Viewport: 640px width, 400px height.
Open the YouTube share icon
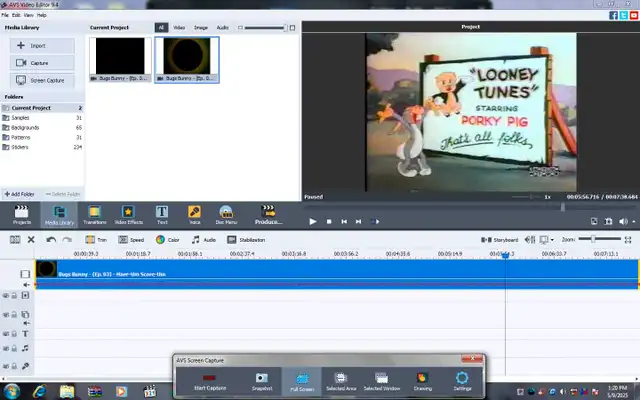point(634,15)
